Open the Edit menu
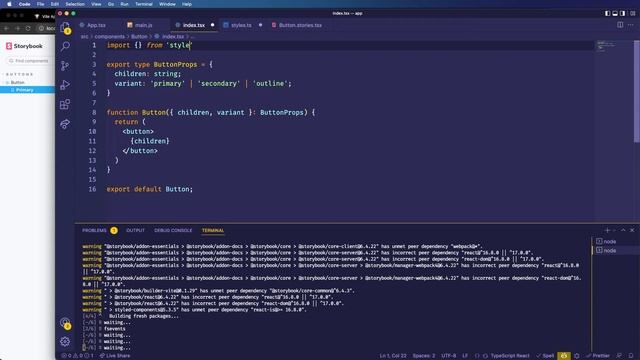The image size is (640, 360). [x=55, y=4]
